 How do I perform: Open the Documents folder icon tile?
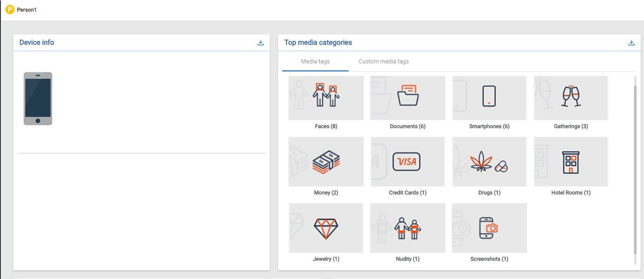point(408,98)
